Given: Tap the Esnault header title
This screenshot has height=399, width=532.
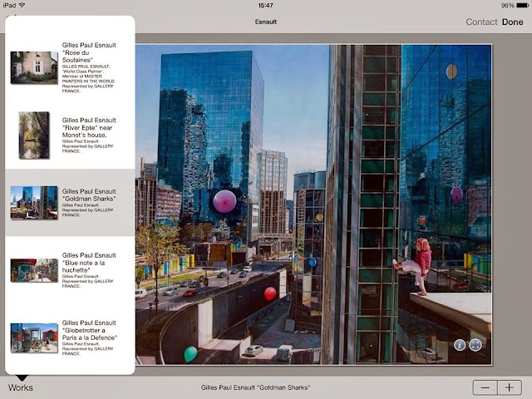Looking at the screenshot, I should (x=266, y=22).
